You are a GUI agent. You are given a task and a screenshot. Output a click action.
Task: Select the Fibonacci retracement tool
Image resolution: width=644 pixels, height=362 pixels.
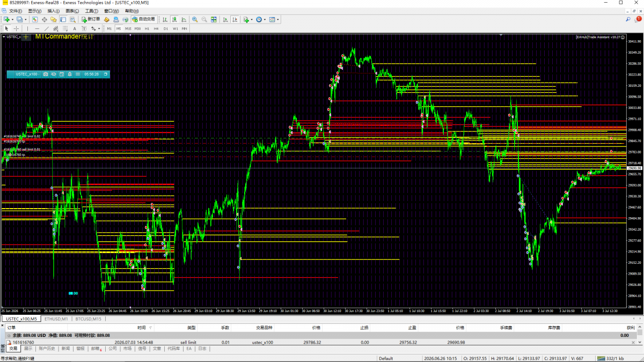tap(65, 28)
